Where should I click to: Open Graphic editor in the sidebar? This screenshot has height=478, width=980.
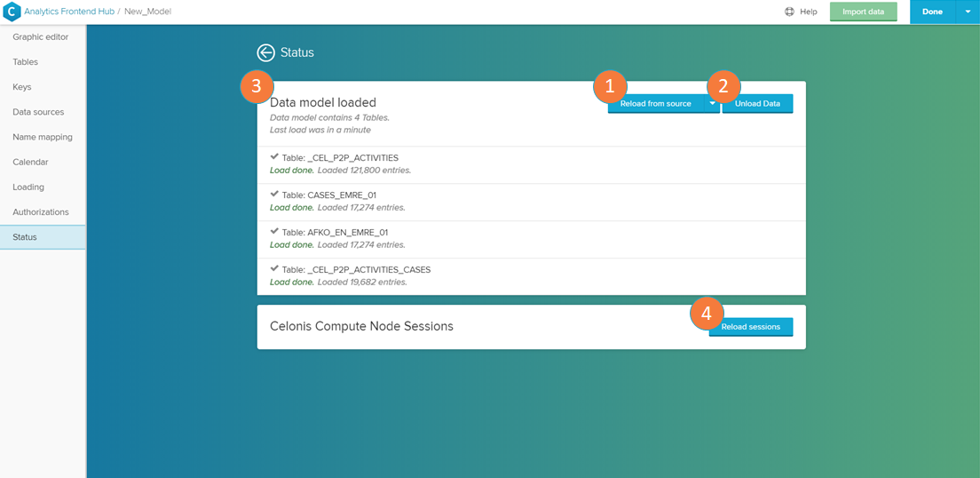(x=40, y=37)
